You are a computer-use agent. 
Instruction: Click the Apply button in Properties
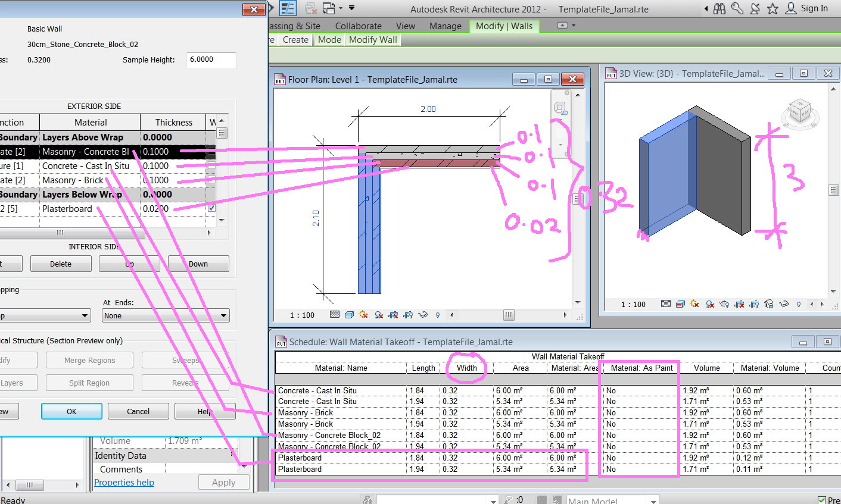(x=223, y=483)
